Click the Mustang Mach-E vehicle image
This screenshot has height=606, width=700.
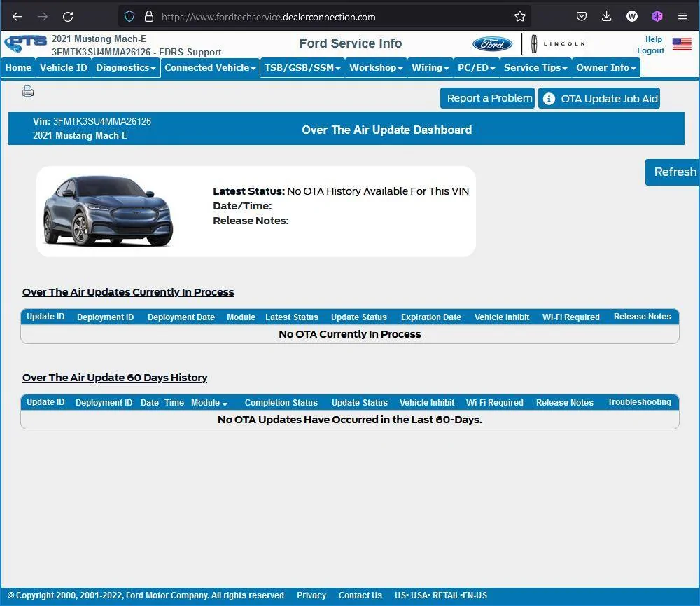click(108, 210)
